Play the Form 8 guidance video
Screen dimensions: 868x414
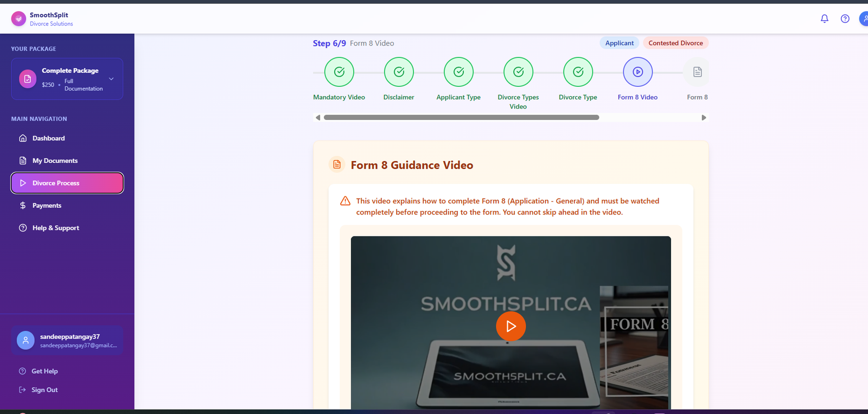tap(511, 326)
